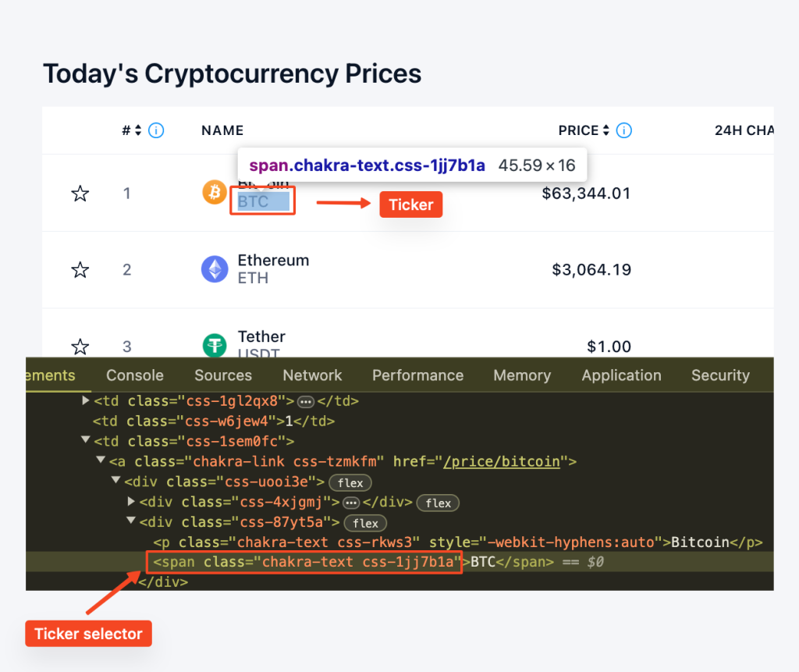Open the Network tab
Image resolution: width=799 pixels, height=672 pixels.
[x=312, y=375]
